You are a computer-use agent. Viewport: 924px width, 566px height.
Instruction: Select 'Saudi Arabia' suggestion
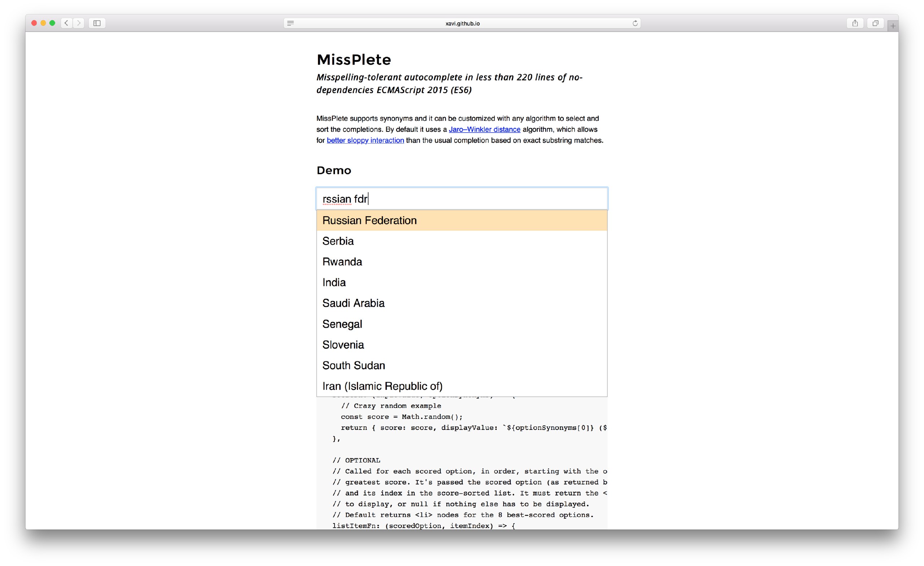click(462, 303)
